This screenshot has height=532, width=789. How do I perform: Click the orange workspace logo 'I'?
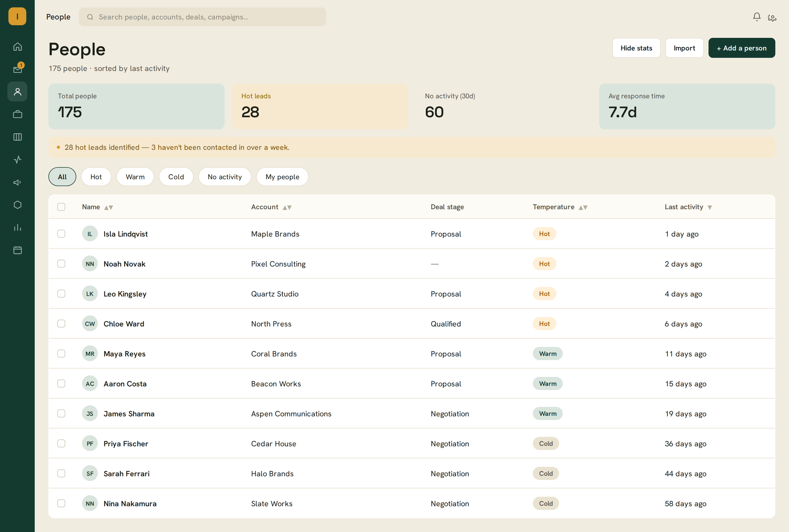[x=17, y=16]
